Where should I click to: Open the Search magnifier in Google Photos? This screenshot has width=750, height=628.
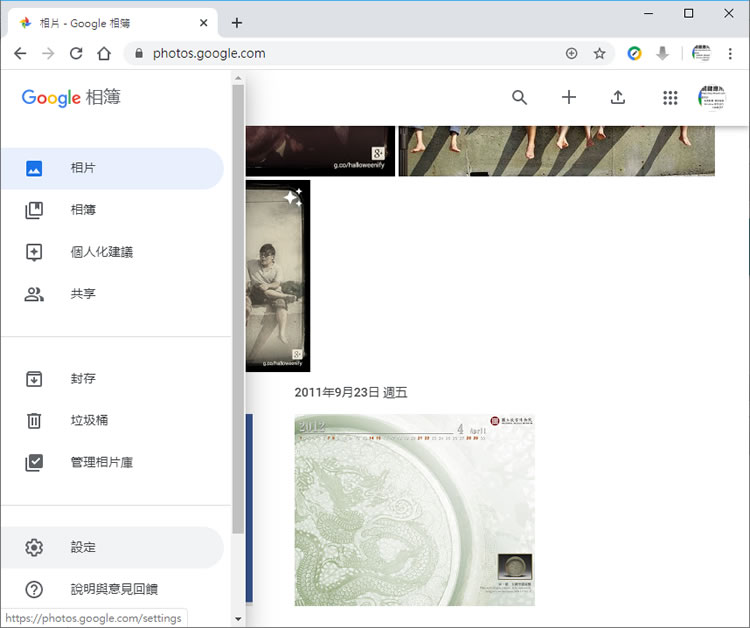(x=519, y=98)
